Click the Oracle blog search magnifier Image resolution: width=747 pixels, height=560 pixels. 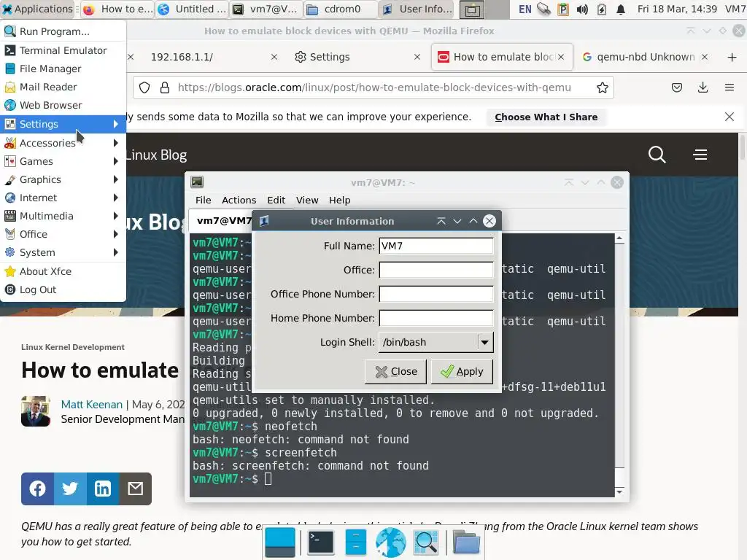pyautogui.click(x=657, y=155)
